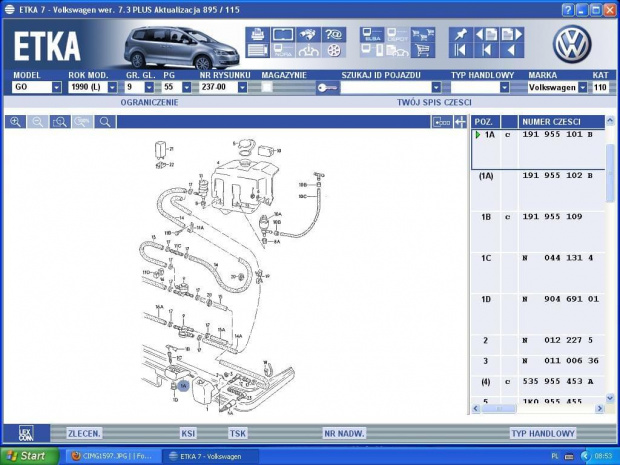Open the SZUKAJ ID POJAZDU dropdown arrow
Screen dimensions: 620x465
coord(436,87)
